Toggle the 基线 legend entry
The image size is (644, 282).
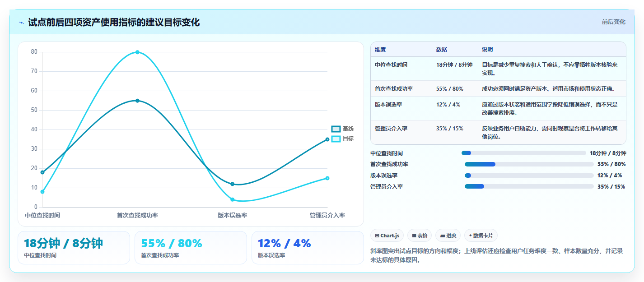[342, 129]
